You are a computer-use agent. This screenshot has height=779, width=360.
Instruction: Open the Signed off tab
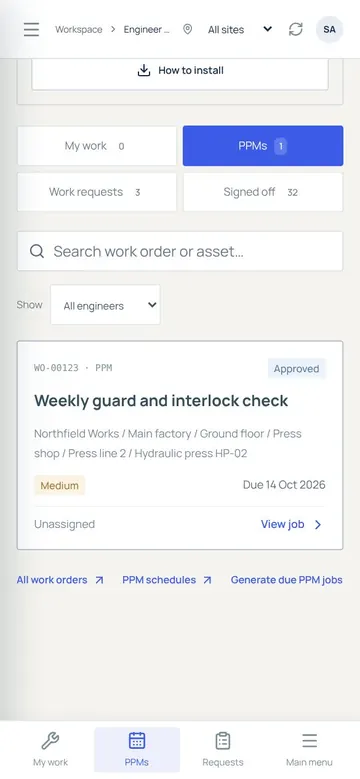[x=263, y=192]
